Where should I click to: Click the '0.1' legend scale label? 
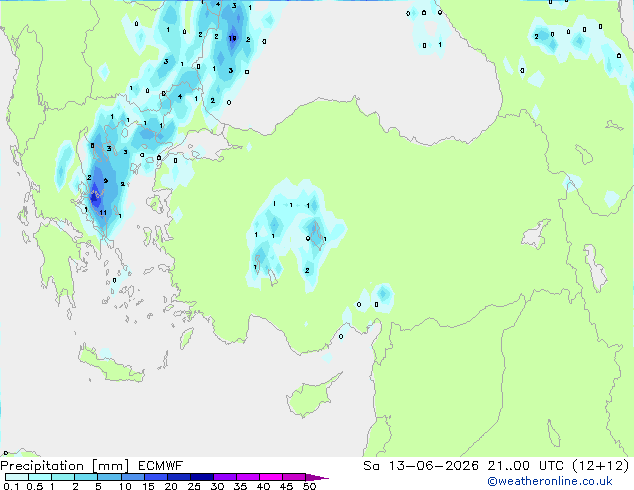coord(11,486)
